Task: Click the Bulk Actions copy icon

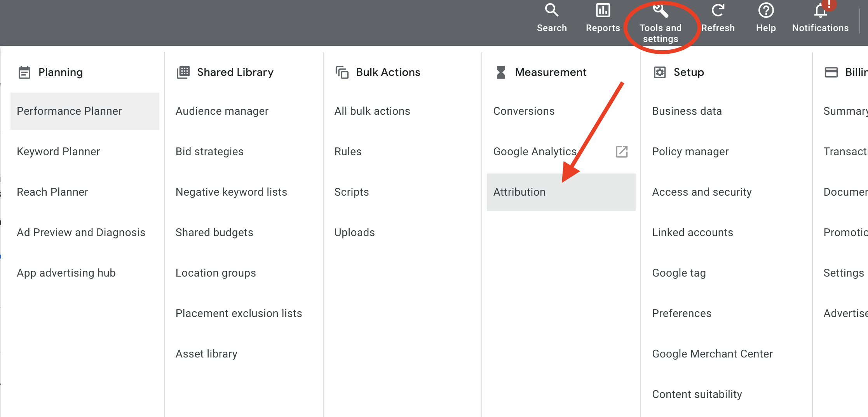Action: point(342,72)
